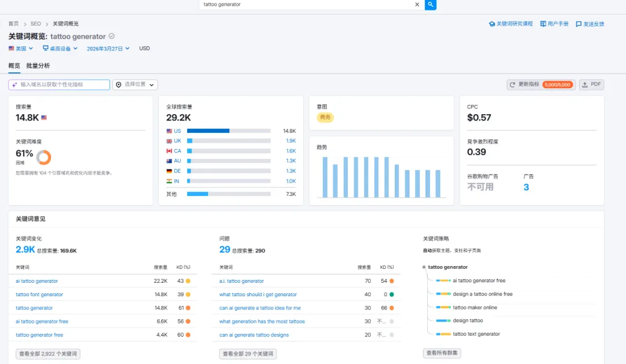The width and height of the screenshot is (626, 364).
Task: Open the user manual book icon link
Action: click(543, 24)
